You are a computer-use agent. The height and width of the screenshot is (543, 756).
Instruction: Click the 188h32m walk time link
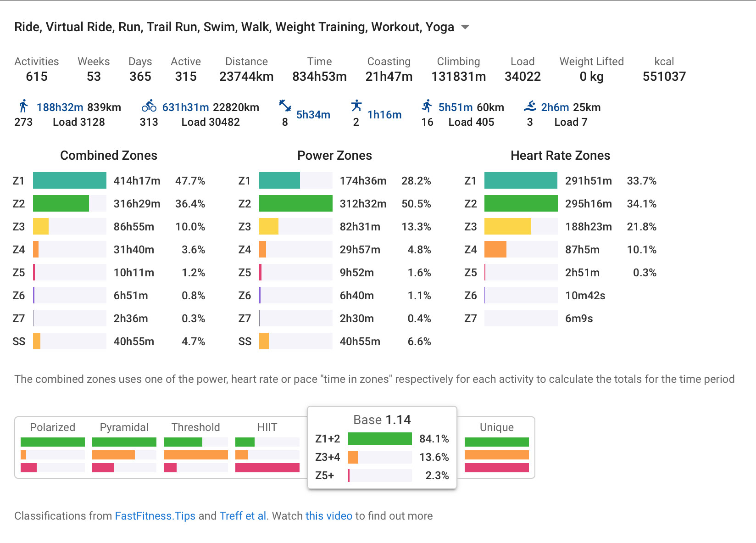[x=60, y=107]
